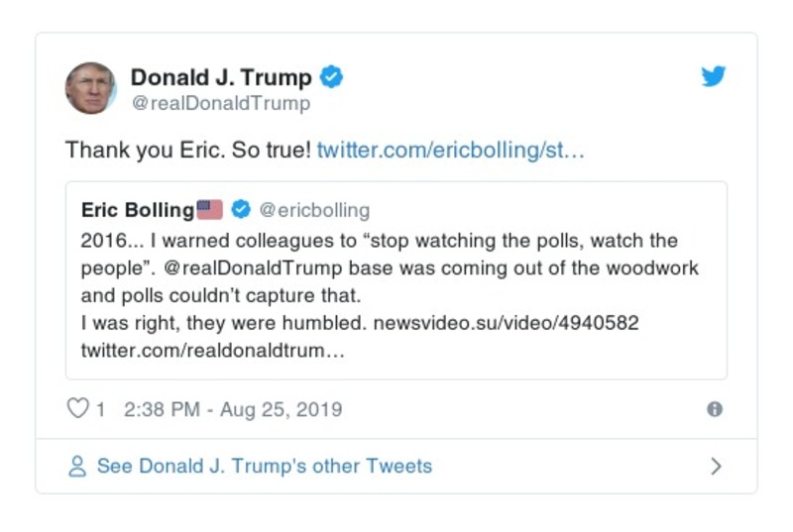Screen dimensions: 793x532
Task: Open the @realDonaldTrump handle below the name
Action: tap(220, 103)
